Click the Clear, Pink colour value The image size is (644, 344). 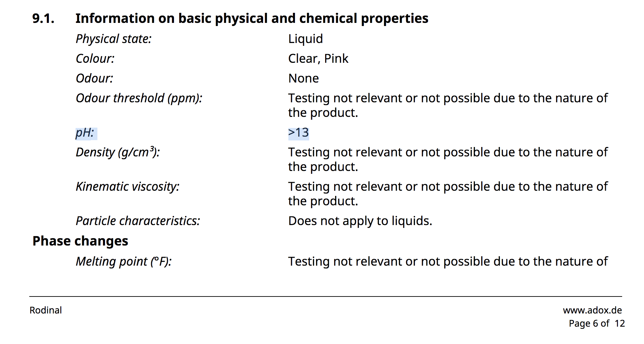point(318,59)
